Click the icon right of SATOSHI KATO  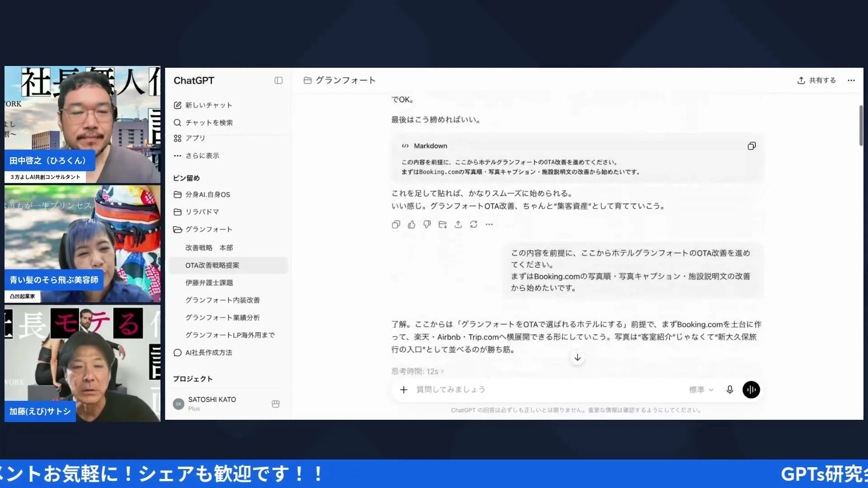pyautogui.click(x=275, y=404)
